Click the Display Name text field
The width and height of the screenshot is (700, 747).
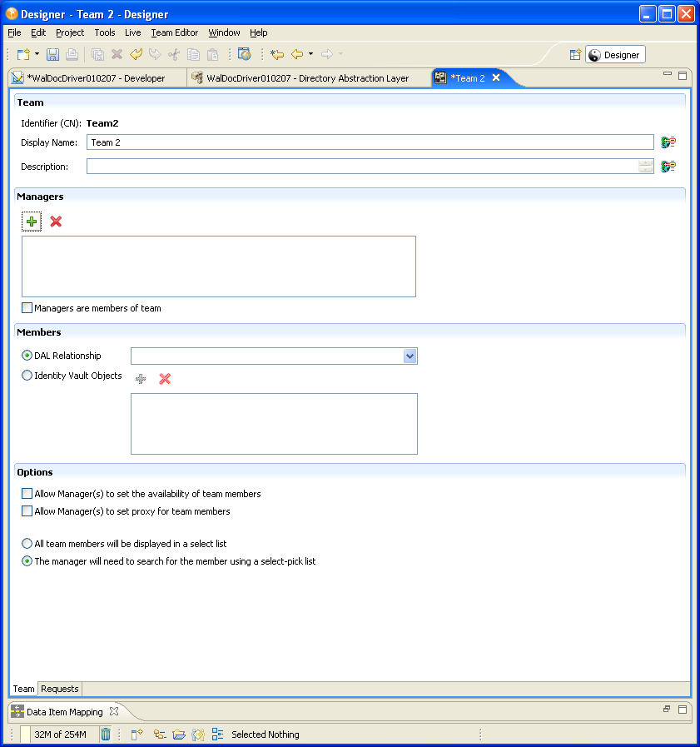[x=370, y=142]
